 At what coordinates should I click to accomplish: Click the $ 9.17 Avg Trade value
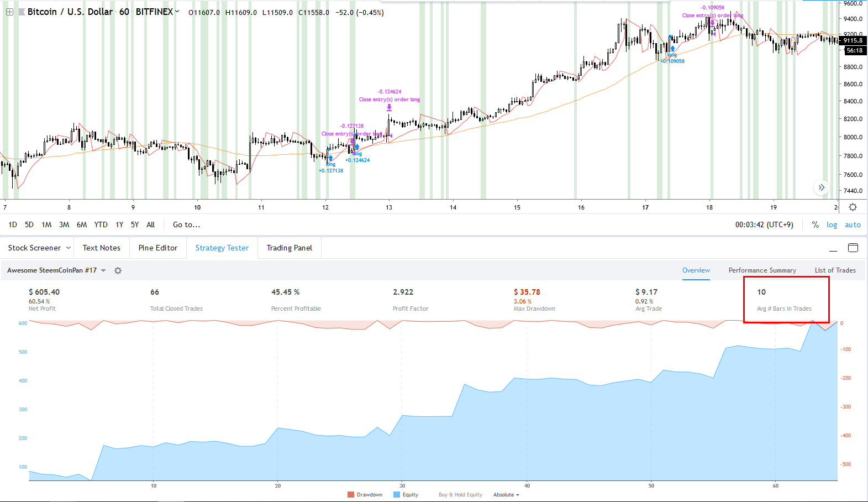[x=646, y=292]
